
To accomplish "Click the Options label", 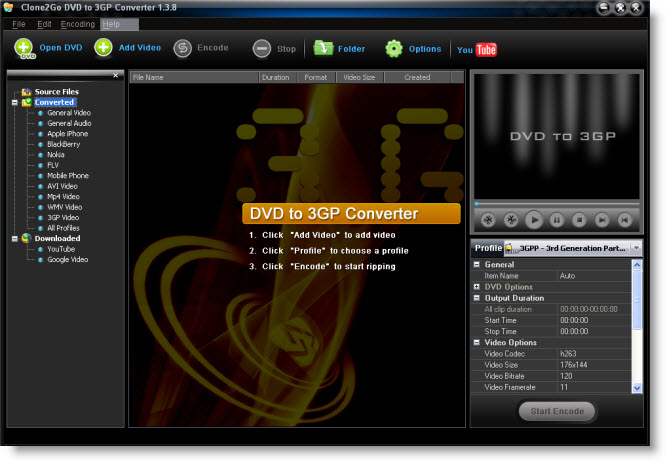I will tap(425, 49).
